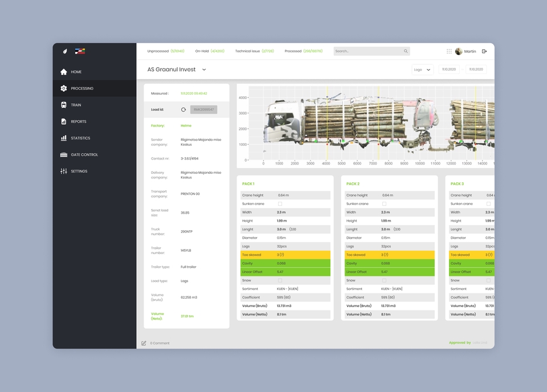Expand the AS Graanul Invest company dropdown

(204, 68)
